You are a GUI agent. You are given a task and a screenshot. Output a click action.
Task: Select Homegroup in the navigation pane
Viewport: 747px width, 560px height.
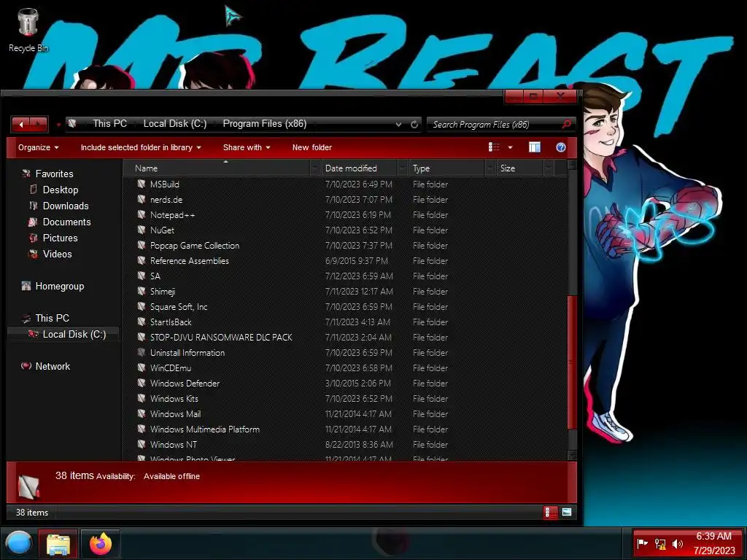click(59, 286)
